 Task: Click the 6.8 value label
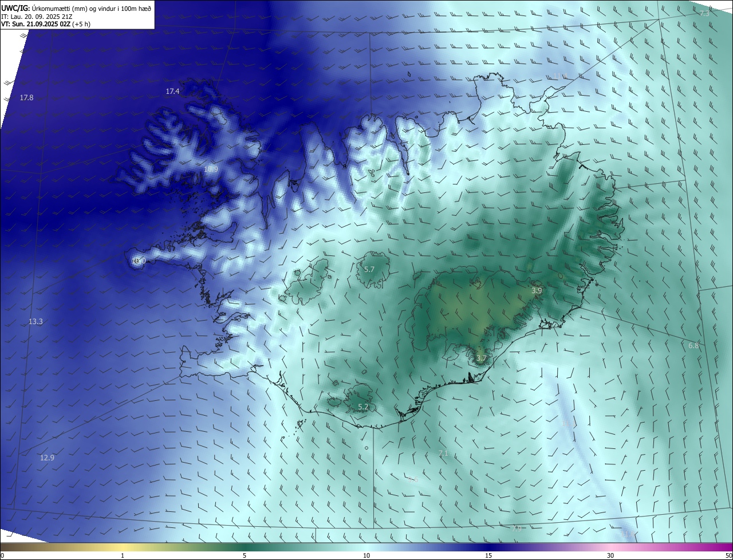click(693, 346)
